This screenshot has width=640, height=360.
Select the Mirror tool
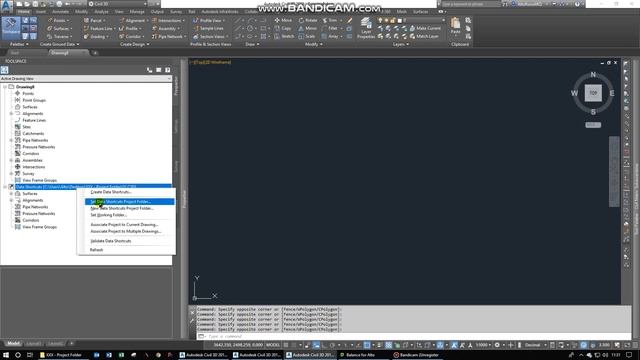[x=307, y=28]
